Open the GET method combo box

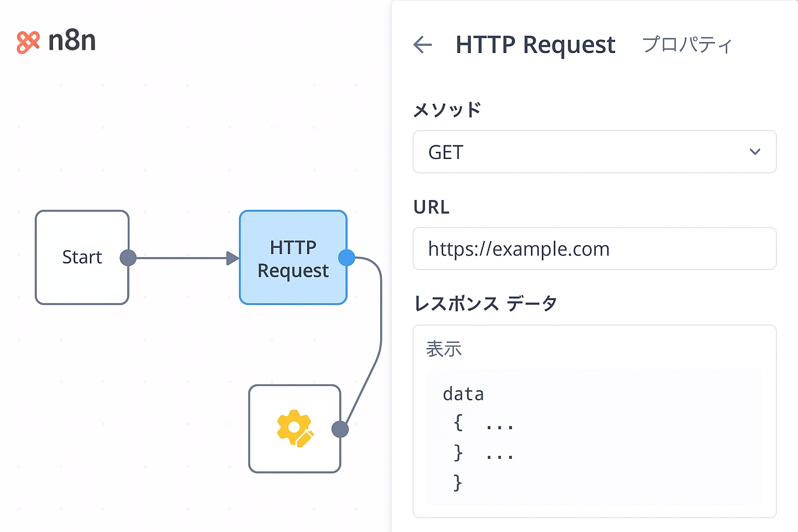594,152
